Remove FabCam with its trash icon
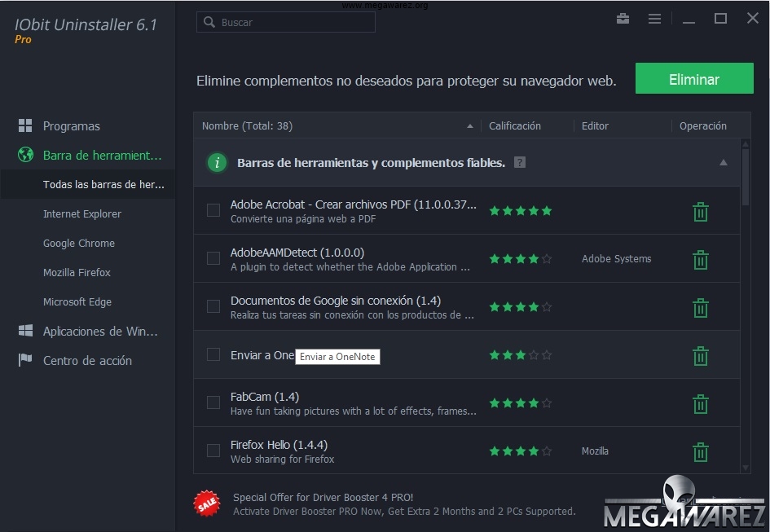 coord(700,404)
